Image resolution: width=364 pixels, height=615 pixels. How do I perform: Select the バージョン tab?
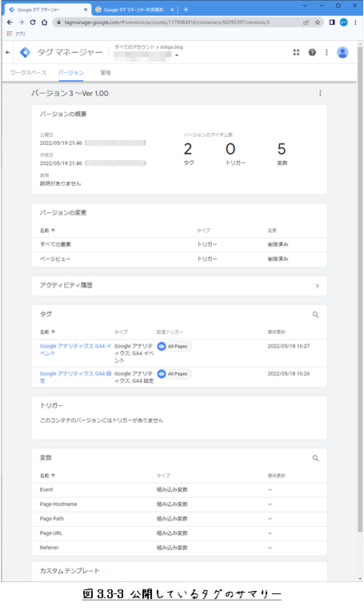tap(71, 73)
